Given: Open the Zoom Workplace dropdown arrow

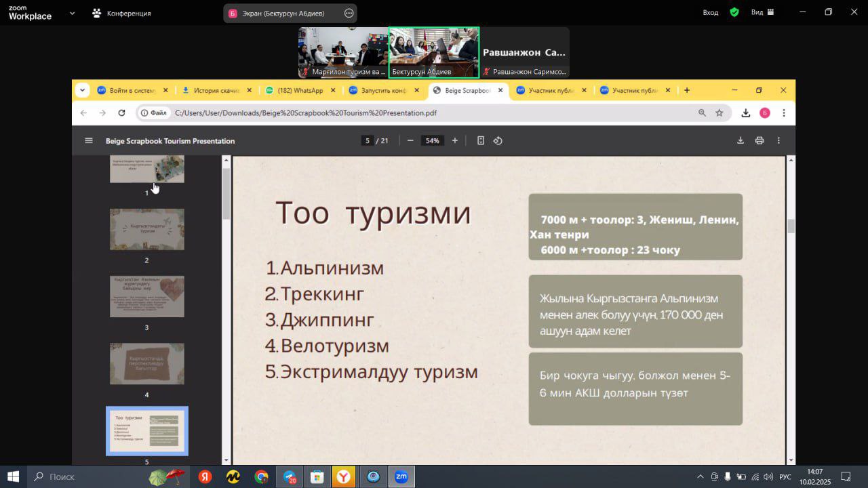Looking at the screenshot, I should click(x=72, y=13).
